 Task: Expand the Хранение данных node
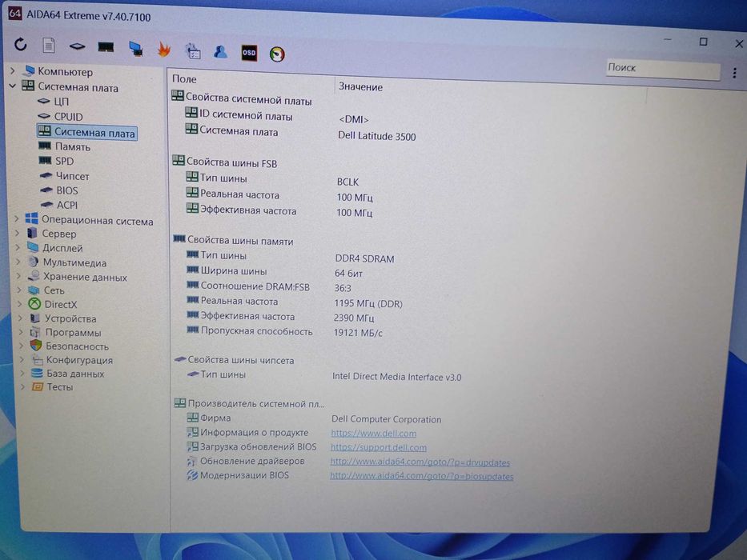(x=19, y=276)
